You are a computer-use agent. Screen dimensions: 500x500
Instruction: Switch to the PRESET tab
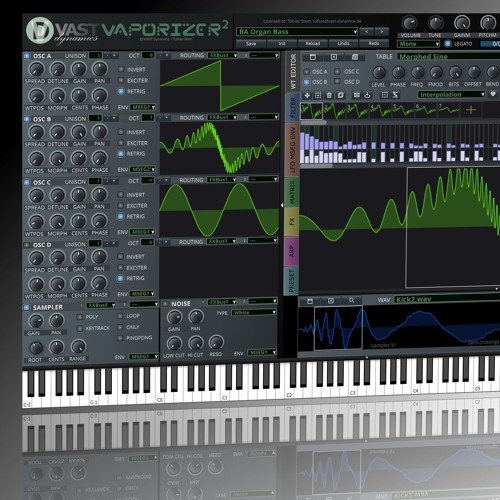(x=290, y=281)
